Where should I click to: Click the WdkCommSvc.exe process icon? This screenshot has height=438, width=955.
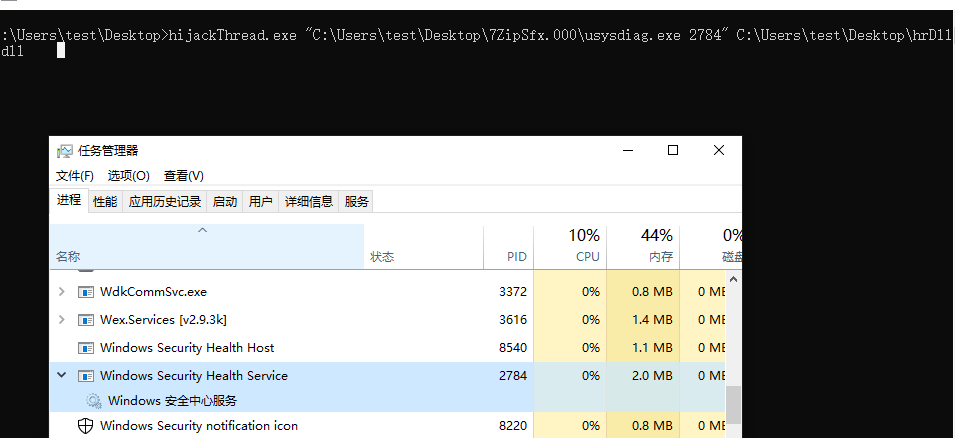pos(85,292)
